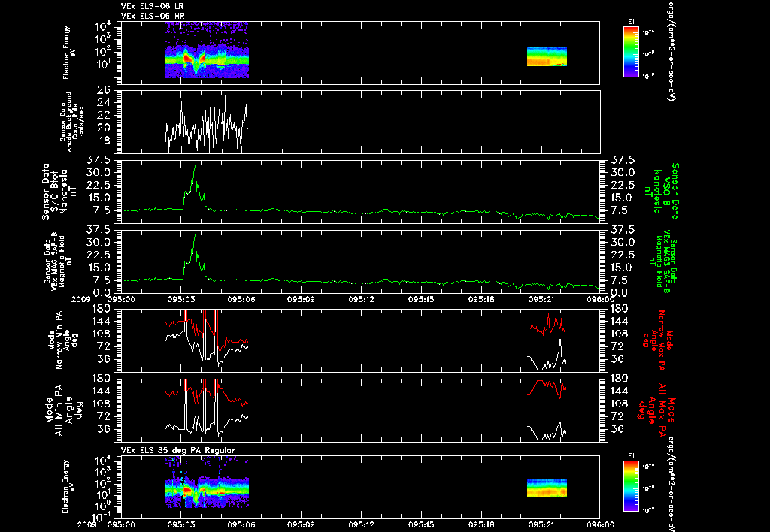Click the red "Mode Narrow Max PA Angle" label

point(657,339)
